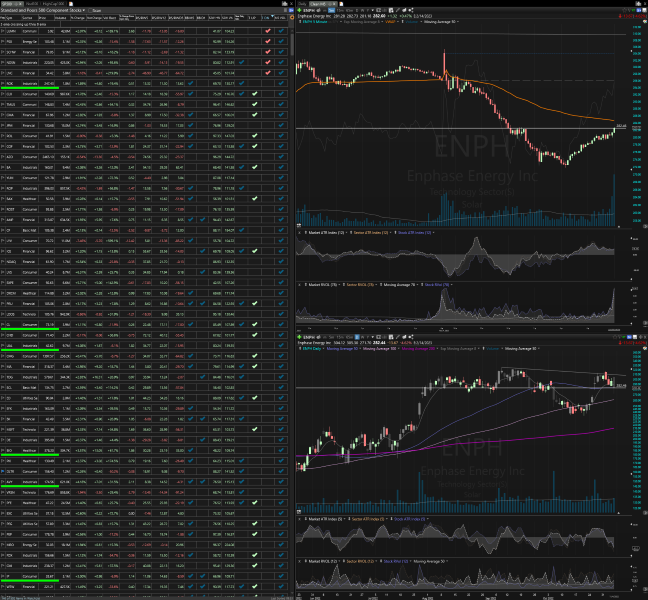This screenshot has height=600, width=648.
Task: Select the D timeframe in the bottom chart toolbar
Action: click(x=357, y=337)
